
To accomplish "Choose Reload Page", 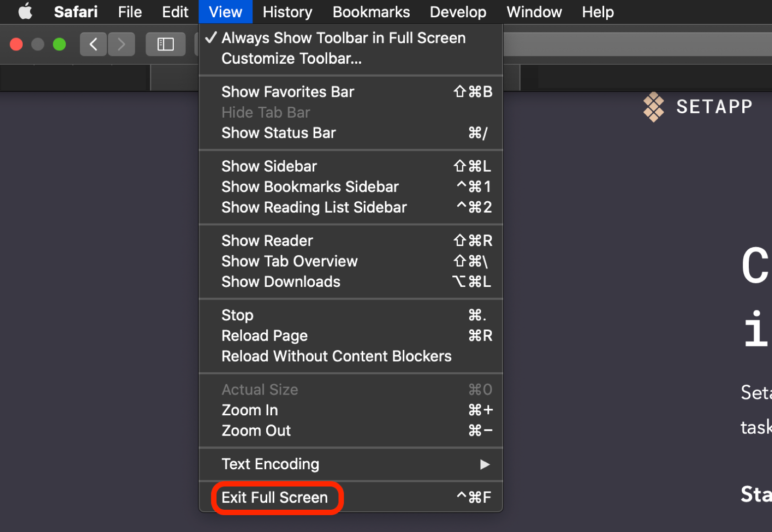I will (265, 335).
